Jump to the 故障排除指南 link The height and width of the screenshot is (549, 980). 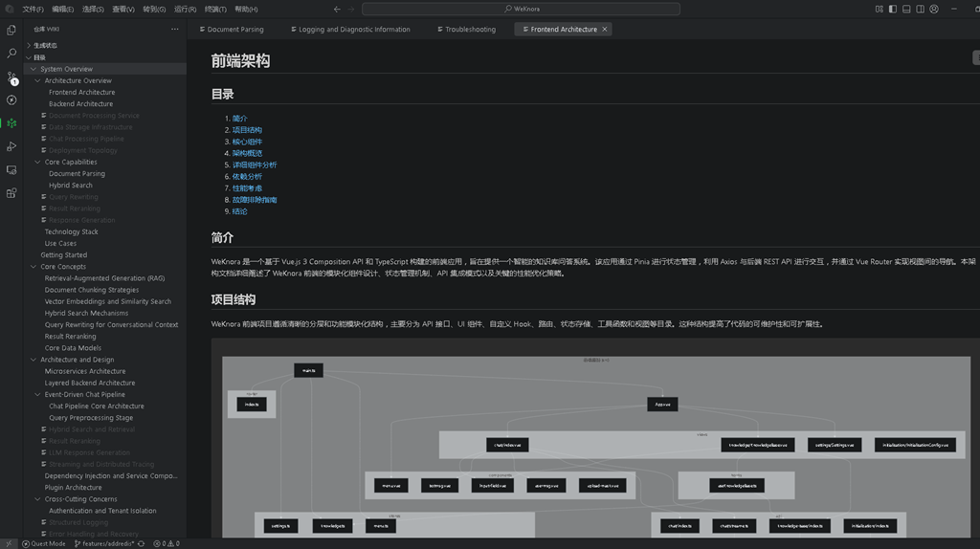pos(255,200)
